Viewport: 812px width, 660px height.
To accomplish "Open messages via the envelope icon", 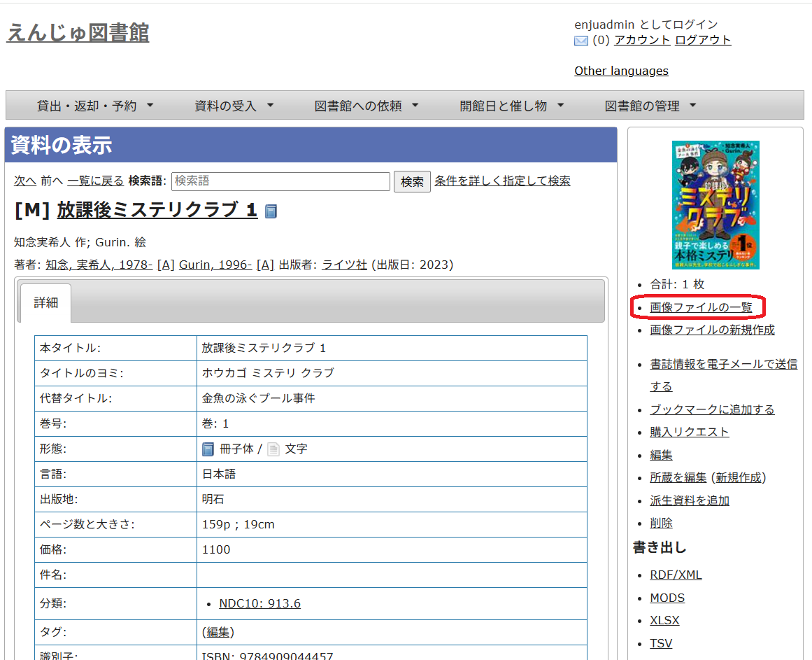I will pos(580,41).
